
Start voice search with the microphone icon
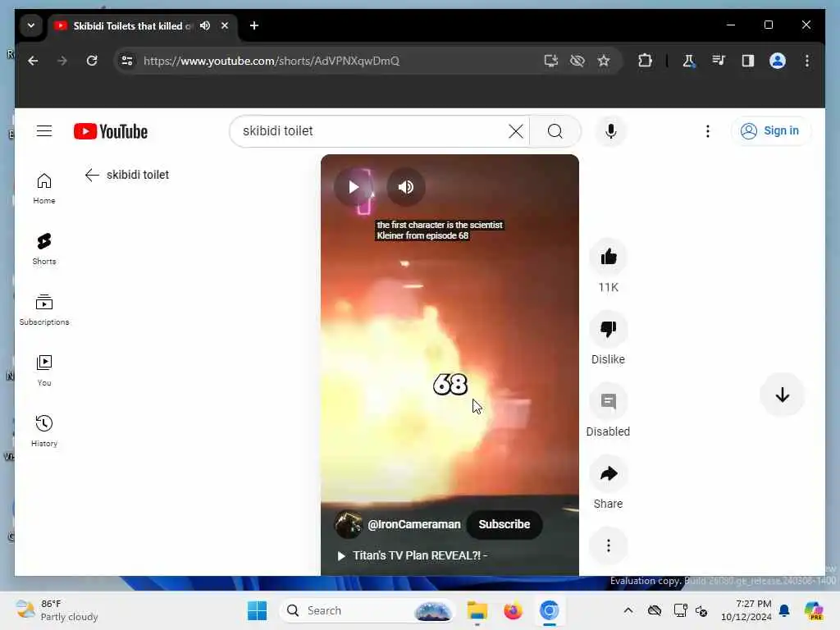click(x=610, y=131)
